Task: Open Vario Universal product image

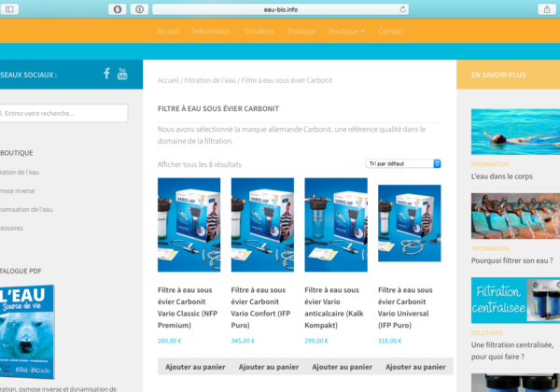Action: tap(410, 223)
